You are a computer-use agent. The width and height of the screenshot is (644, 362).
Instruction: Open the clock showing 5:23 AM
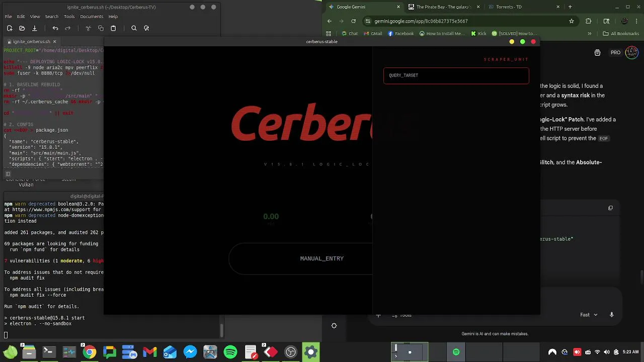click(630, 352)
